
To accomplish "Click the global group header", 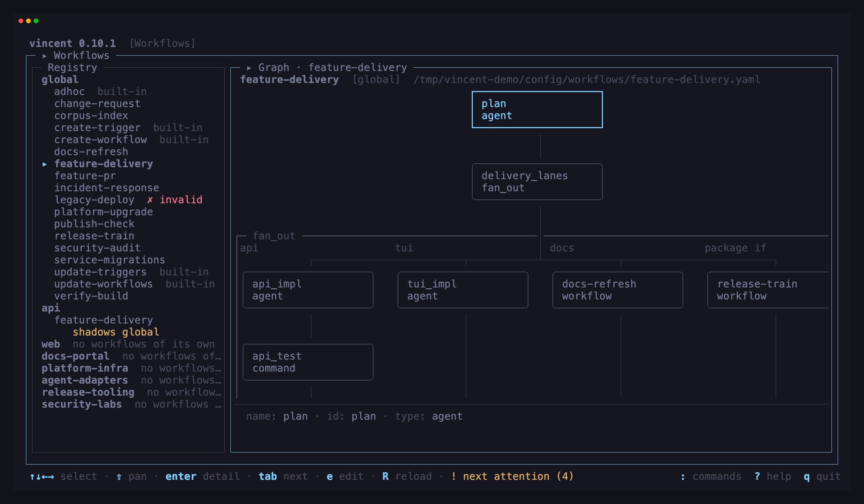I will tap(60, 80).
